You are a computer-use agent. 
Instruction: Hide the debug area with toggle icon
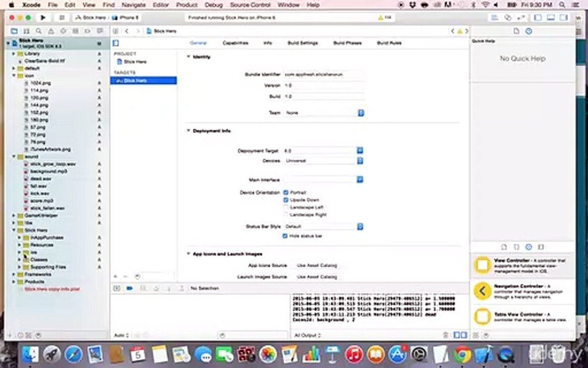pos(116,288)
